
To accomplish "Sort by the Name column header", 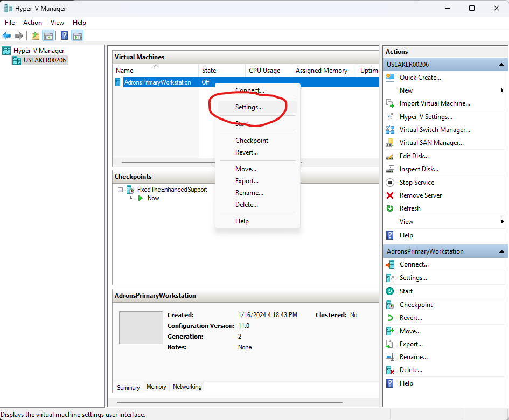I will [156, 71].
